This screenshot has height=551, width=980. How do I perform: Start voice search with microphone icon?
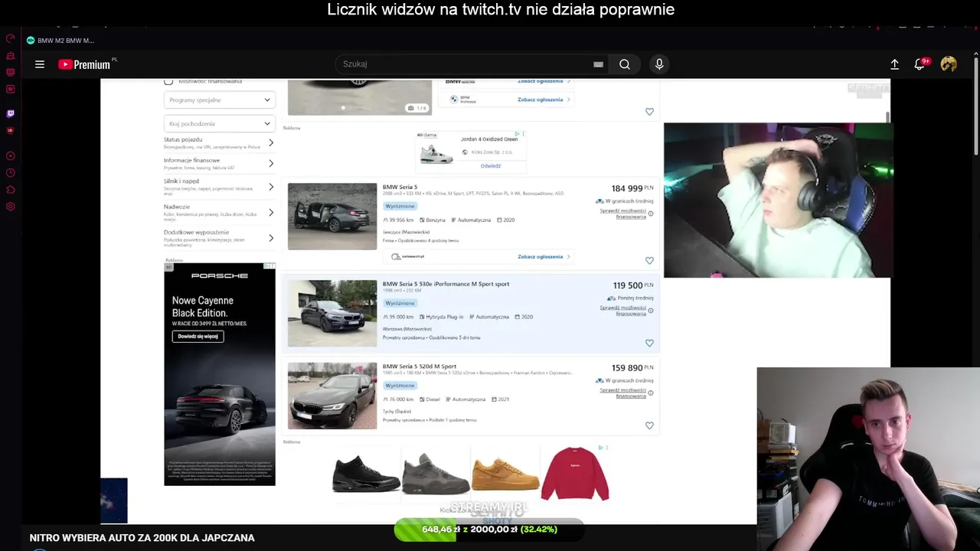pyautogui.click(x=659, y=64)
